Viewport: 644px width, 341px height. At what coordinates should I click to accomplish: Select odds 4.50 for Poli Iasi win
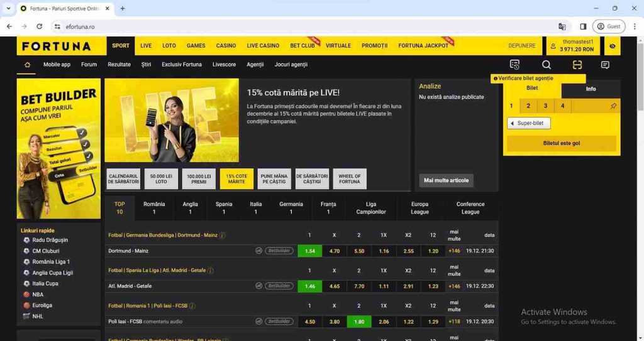coord(310,322)
